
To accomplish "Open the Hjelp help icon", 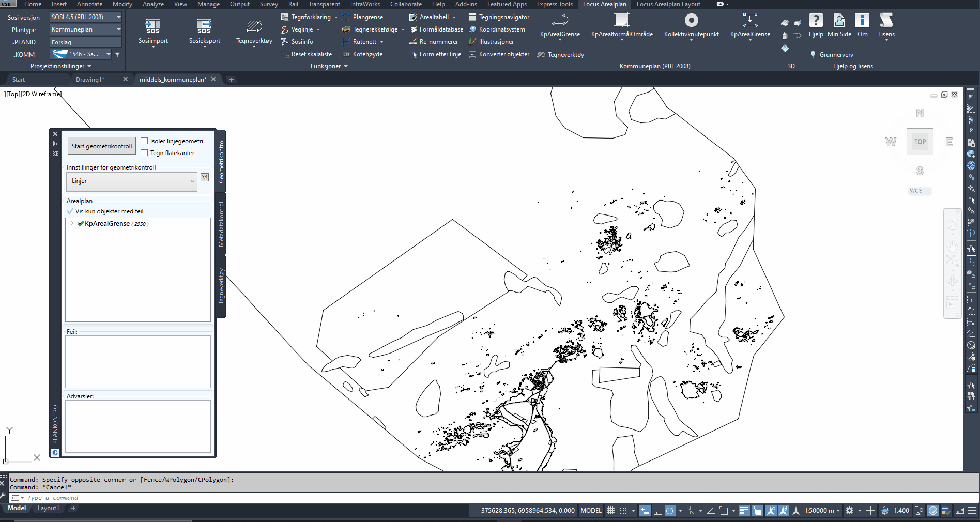I will click(x=816, y=21).
